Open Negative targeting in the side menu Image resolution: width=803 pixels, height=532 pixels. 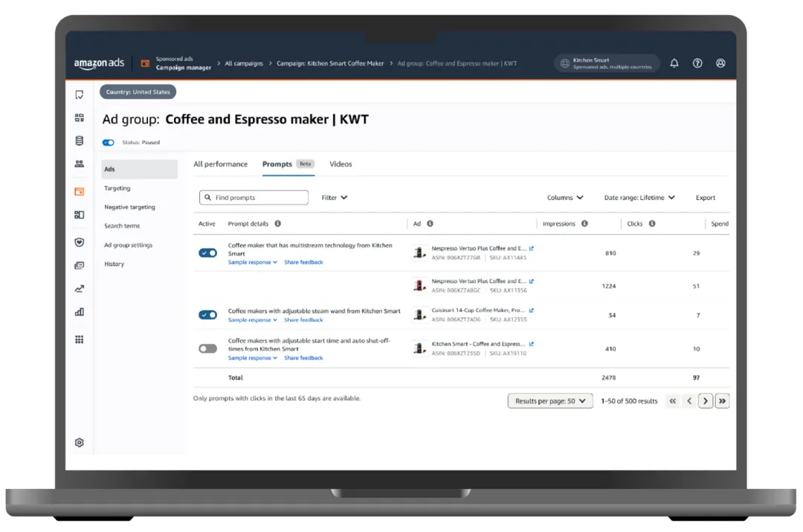[x=129, y=207]
